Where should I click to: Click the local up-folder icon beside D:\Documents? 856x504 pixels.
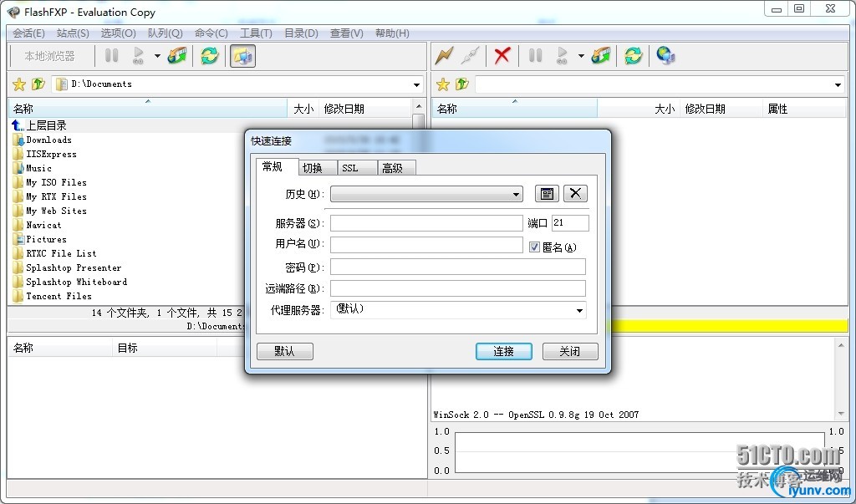(x=38, y=84)
